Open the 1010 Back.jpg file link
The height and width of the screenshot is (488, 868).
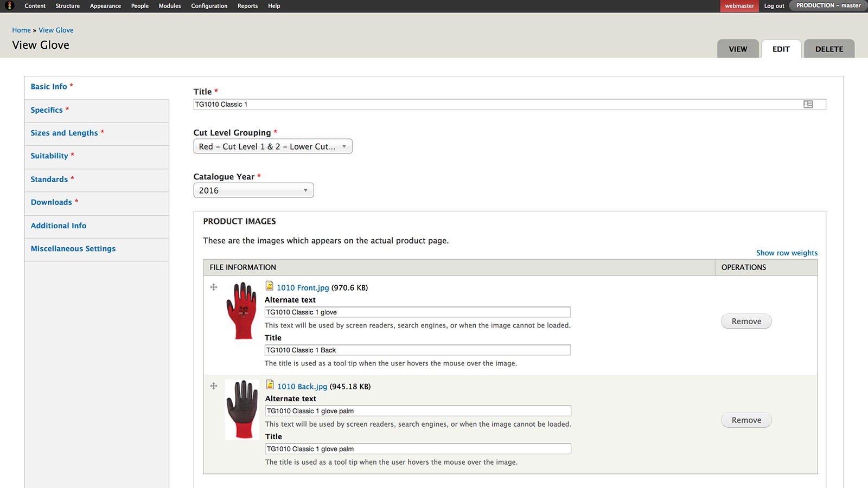point(302,387)
